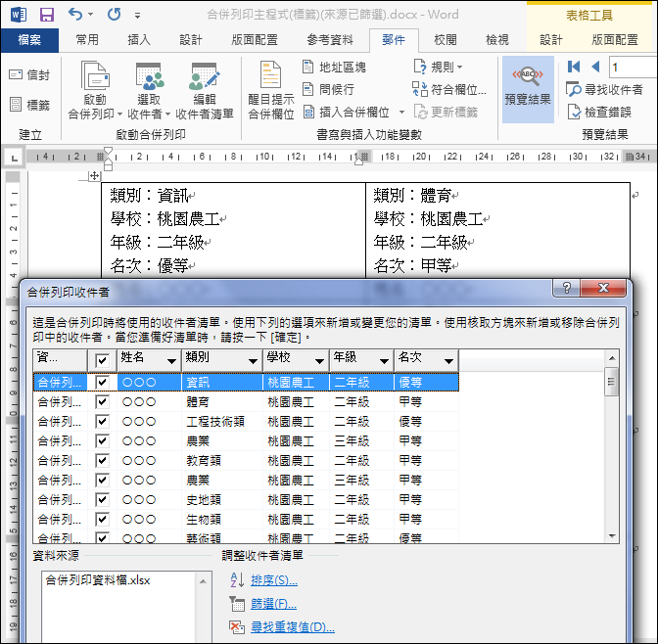The height and width of the screenshot is (644, 658).
Task: Expand undo history dropdown arrow
Action: click(91, 15)
